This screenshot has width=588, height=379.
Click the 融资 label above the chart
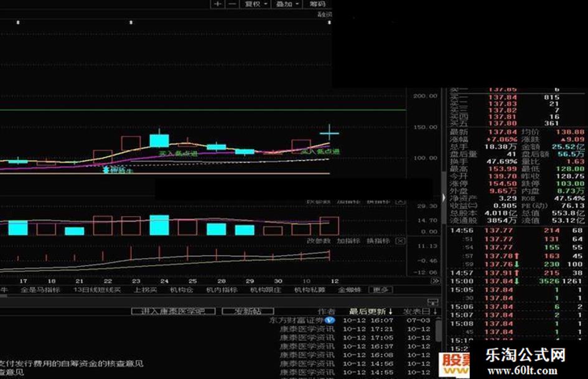325,15
